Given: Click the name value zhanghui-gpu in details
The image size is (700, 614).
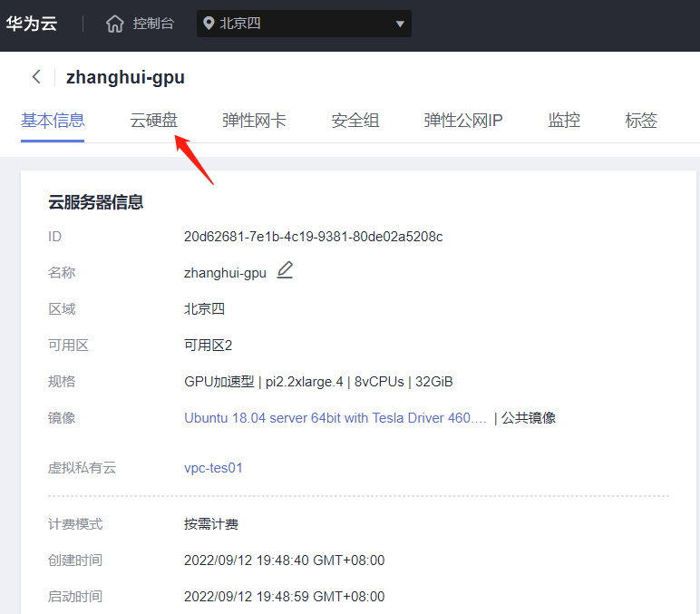Looking at the screenshot, I should 225,273.
